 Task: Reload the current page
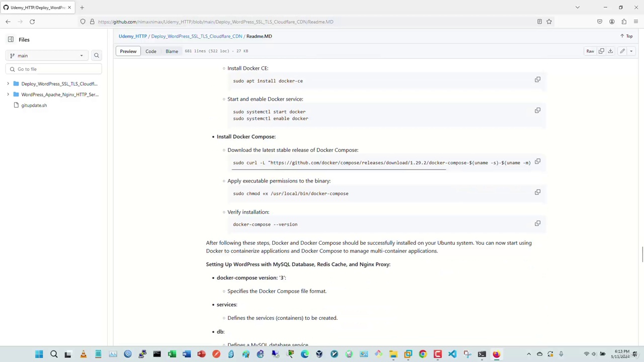coord(32,22)
